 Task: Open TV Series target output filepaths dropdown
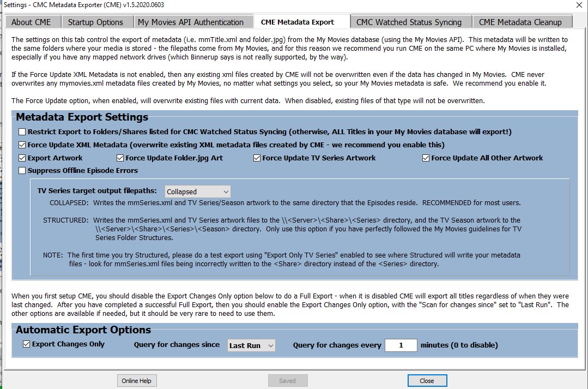[198, 191]
